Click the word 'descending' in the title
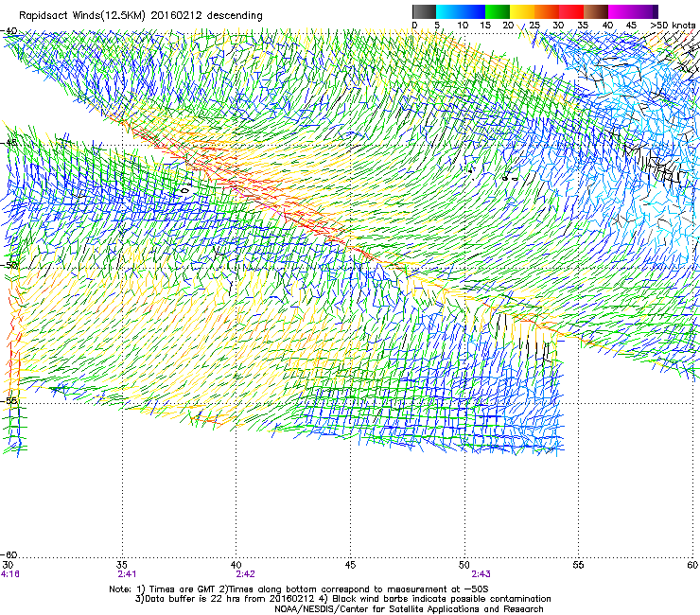Image resolution: width=700 pixels, height=615 pixels. point(235,16)
